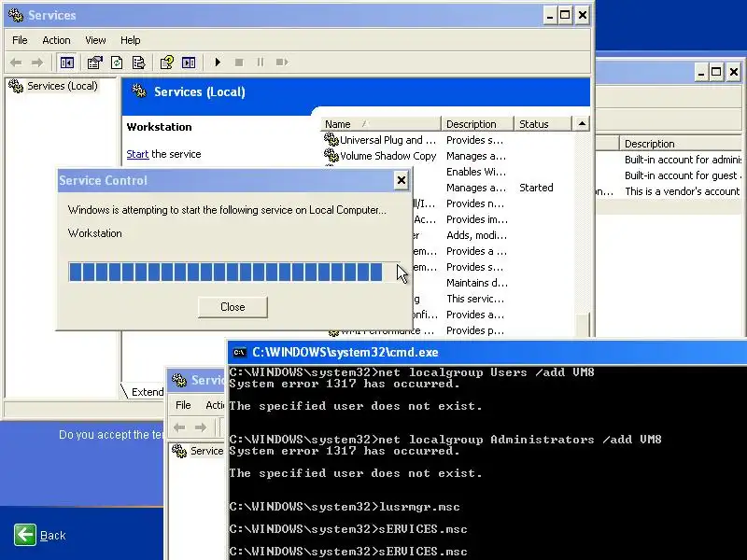Maximize the user accounts window behind Services

[716, 73]
